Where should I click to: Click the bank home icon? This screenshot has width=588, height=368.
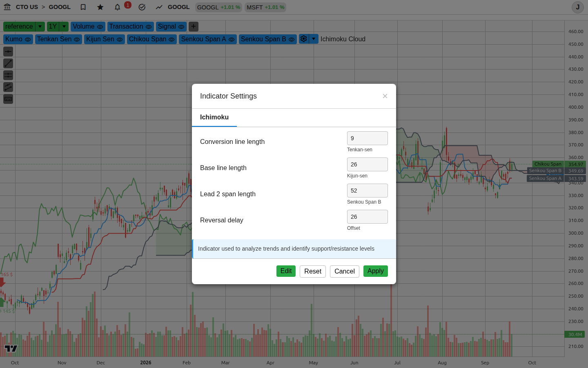[x=7, y=7]
